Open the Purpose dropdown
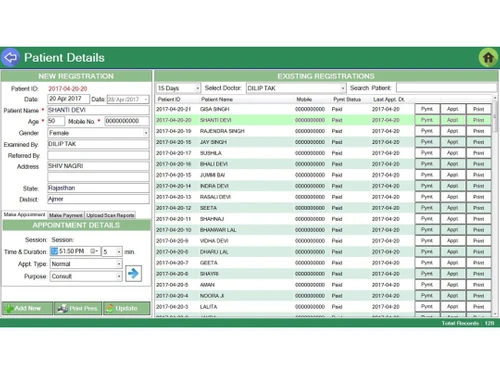Screen dimensions: 500x375 click(x=119, y=276)
